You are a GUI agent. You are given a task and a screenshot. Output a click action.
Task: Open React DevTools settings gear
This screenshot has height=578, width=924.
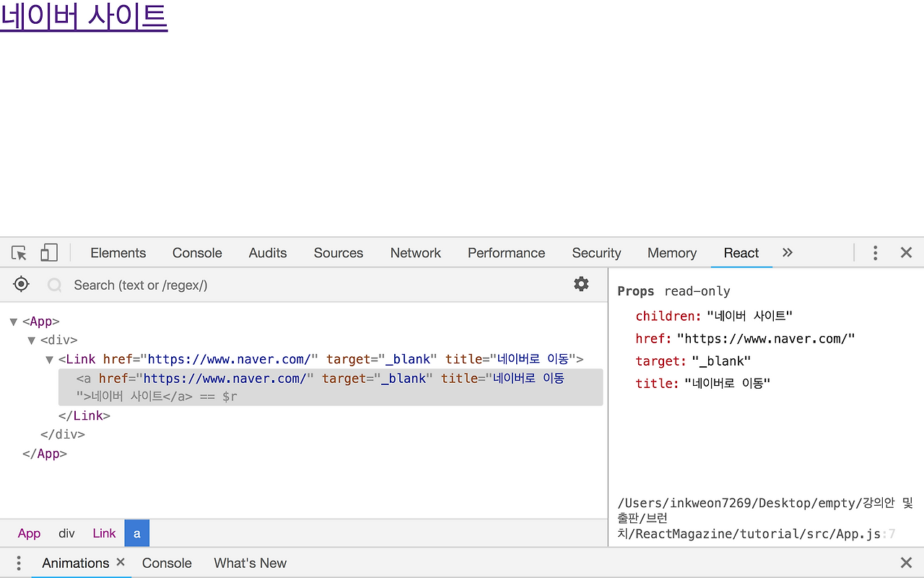[x=581, y=284]
